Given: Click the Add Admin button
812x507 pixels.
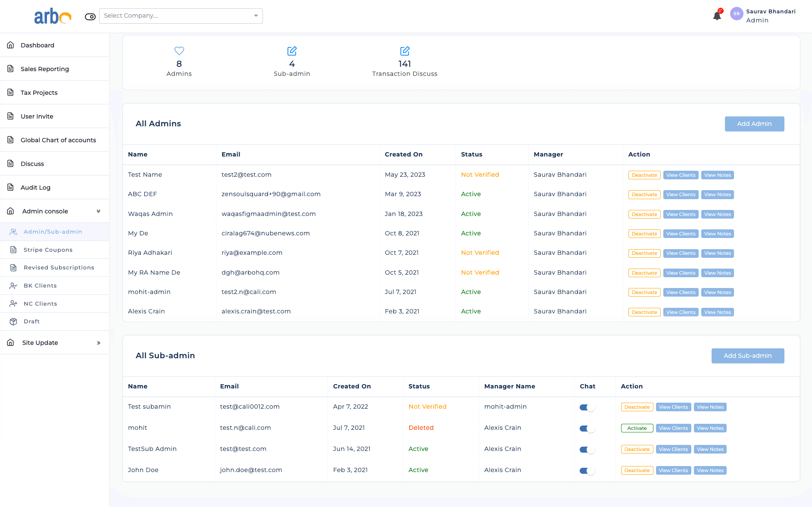Looking at the screenshot, I should tap(754, 124).
